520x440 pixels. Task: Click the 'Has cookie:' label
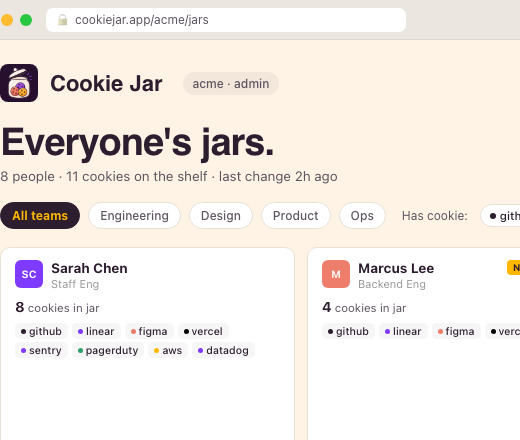point(435,216)
